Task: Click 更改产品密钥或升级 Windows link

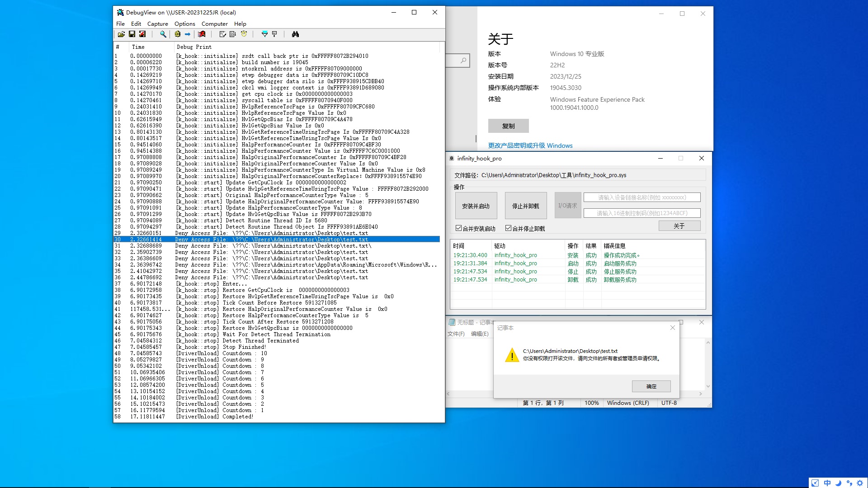Action: point(530,145)
